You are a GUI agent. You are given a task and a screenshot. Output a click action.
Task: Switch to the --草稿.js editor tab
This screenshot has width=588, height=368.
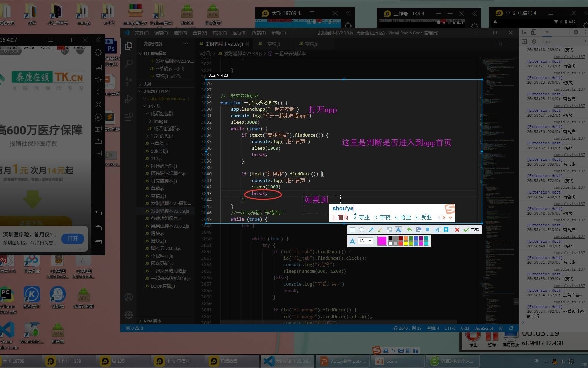pyautogui.click(x=269, y=44)
